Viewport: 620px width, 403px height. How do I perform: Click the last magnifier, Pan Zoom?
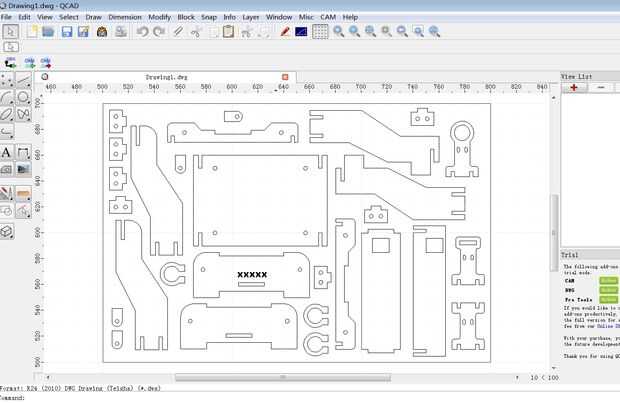point(435,32)
